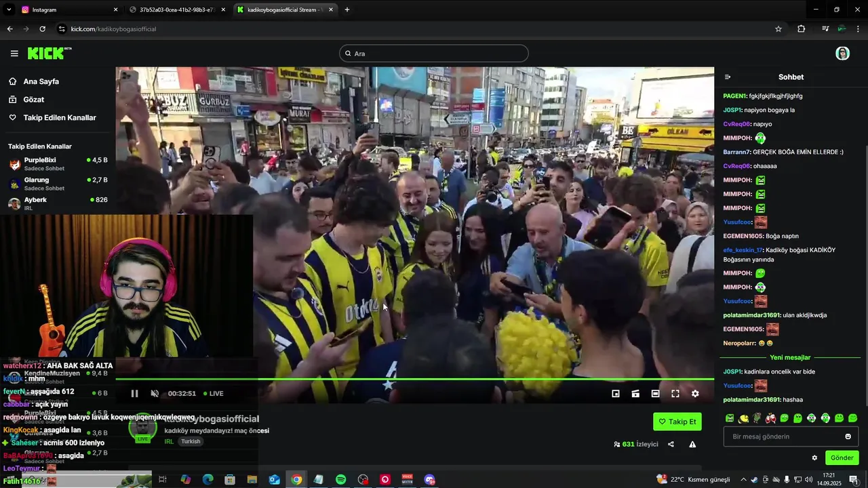The image size is (868, 488).
Task: Pause the live stream
Action: pos(134,393)
